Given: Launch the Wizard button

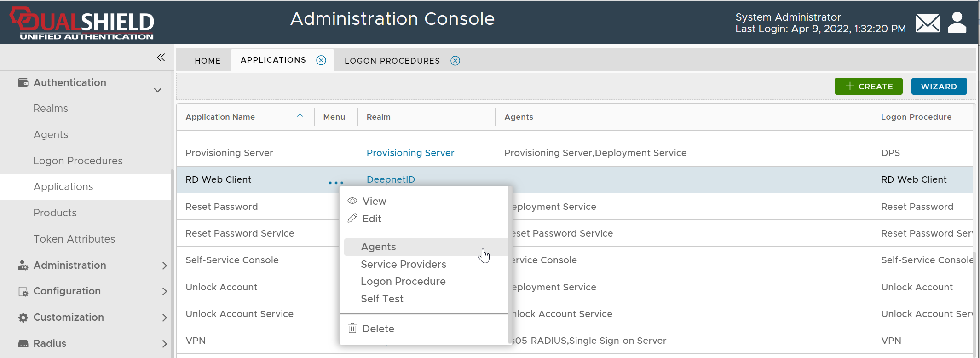Looking at the screenshot, I should click(x=939, y=87).
